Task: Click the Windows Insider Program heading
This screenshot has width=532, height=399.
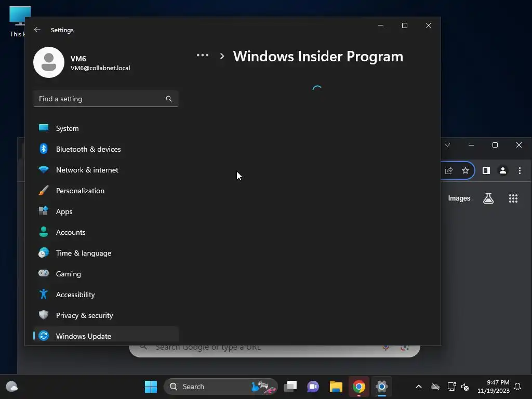Action: [318, 56]
